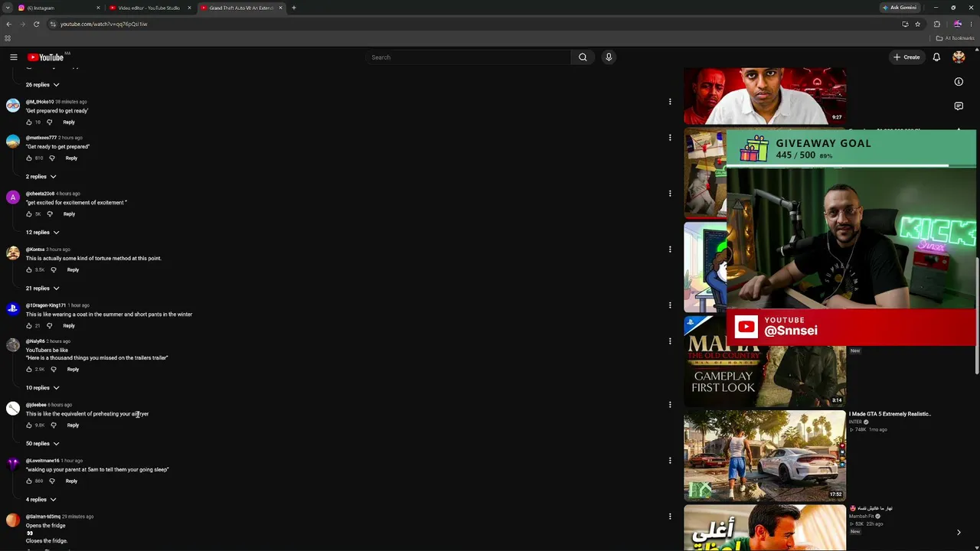Dislike the comment by @M_tHoko10
Image resolution: width=980 pixels, height=551 pixels.
(x=50, y=122)
